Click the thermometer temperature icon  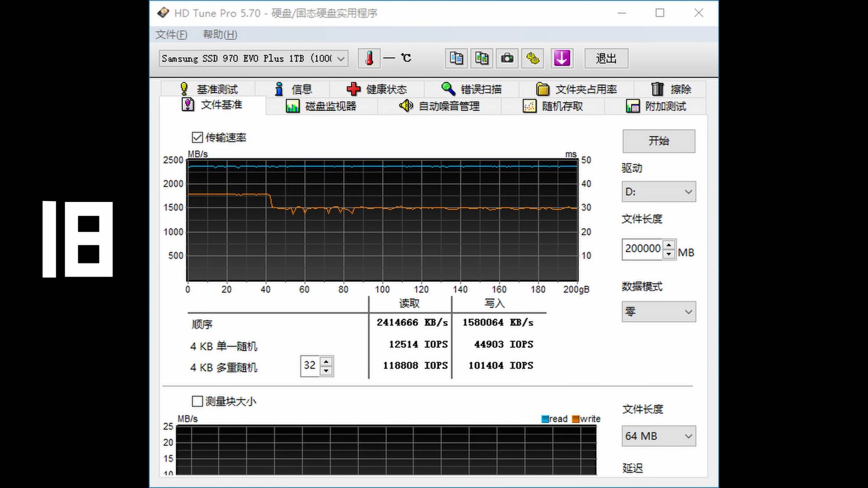tap(369, 58)
